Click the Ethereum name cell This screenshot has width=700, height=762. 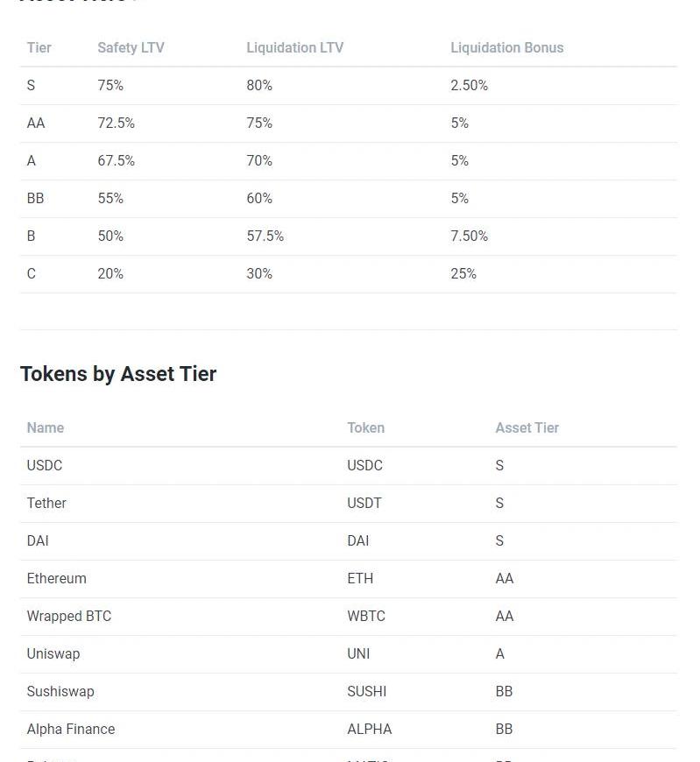point(56,579)
